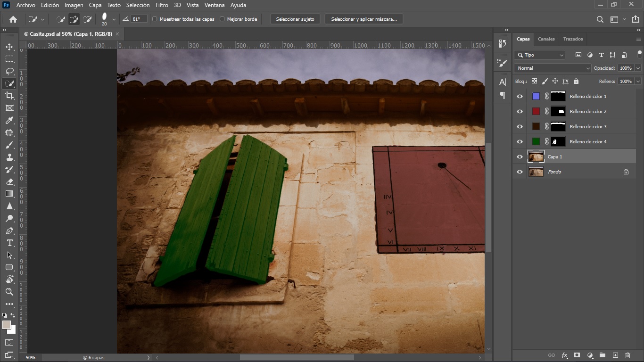The width and height of the screenshot is (644, 362).
Task: Create a new layer icon
Action: tap(615, 355)
